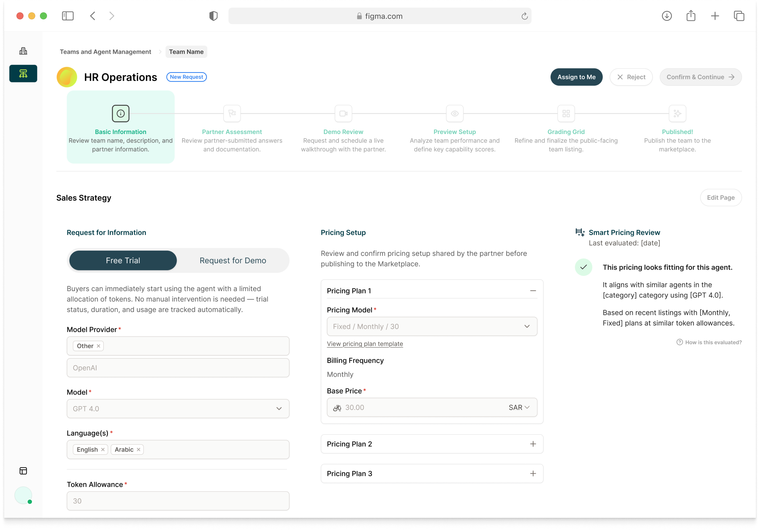Expand the Pricing Model dropdown
This screenshot has height=532, width=760.
pyautogui.click(x=432, y=326)
